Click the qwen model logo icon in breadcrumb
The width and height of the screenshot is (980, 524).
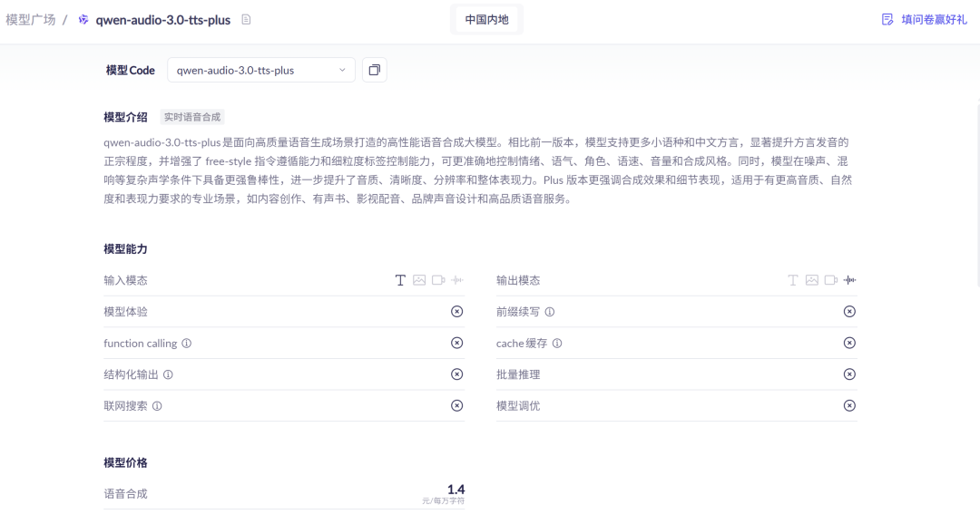pos(83,20)
